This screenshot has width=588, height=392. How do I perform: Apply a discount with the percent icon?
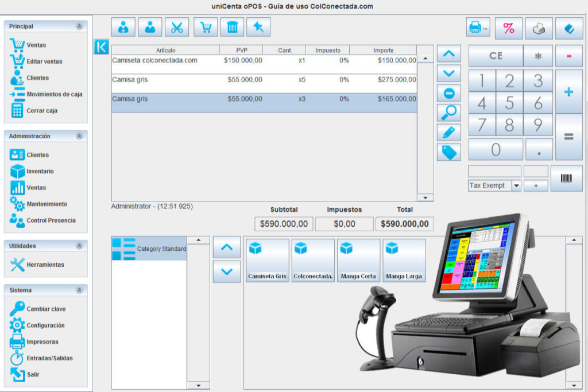(x=509, y=27)
